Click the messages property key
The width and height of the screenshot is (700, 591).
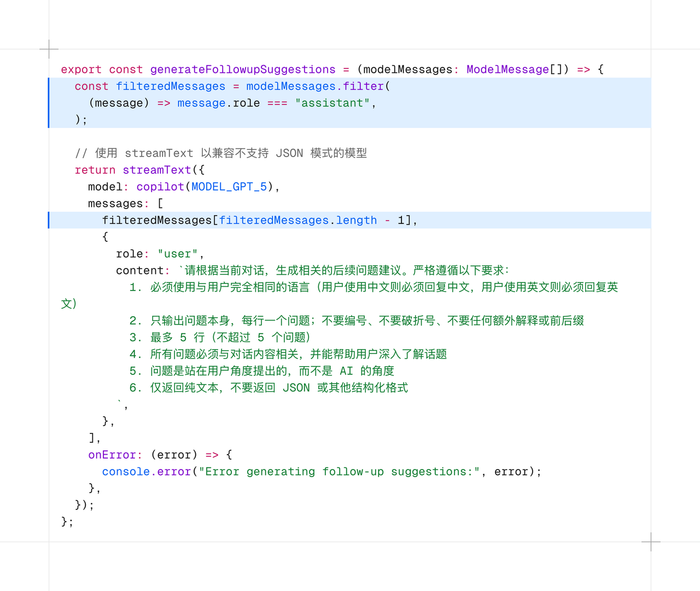click(115, 204)
